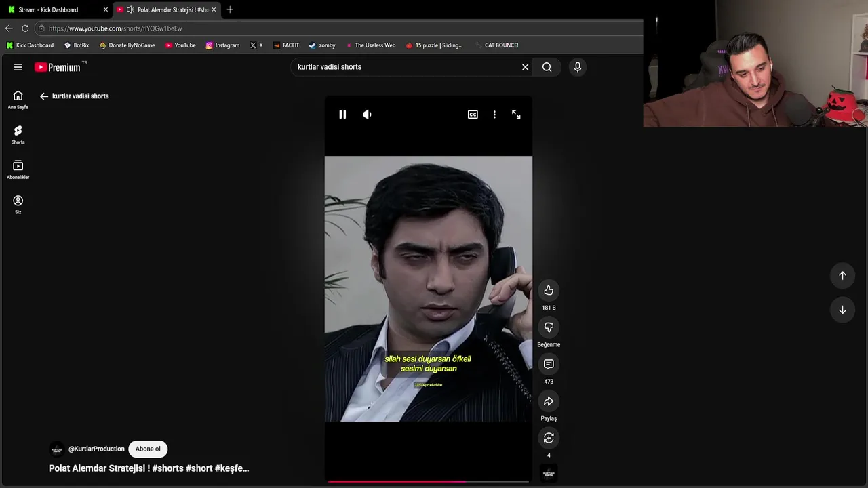Open the Kick Dashboard bookmark
Screen dimensions: 868x488
[x=30, y=45]
